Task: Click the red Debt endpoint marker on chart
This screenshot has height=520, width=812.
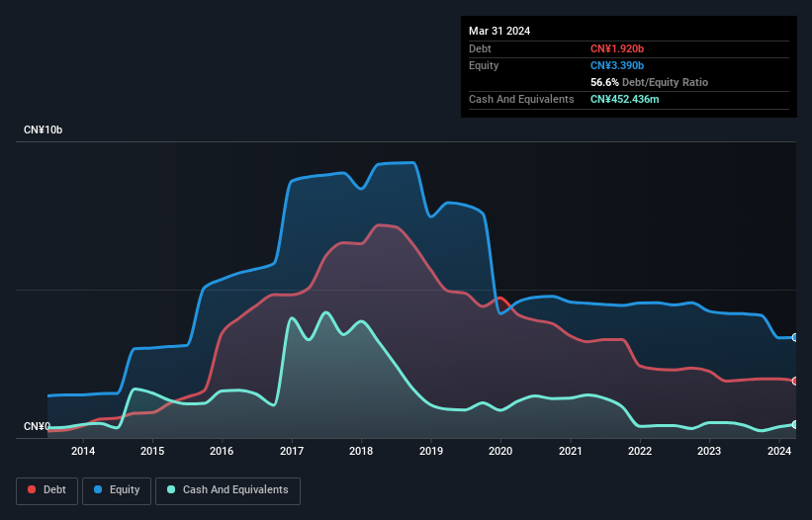Action: [x=795, y=381]
